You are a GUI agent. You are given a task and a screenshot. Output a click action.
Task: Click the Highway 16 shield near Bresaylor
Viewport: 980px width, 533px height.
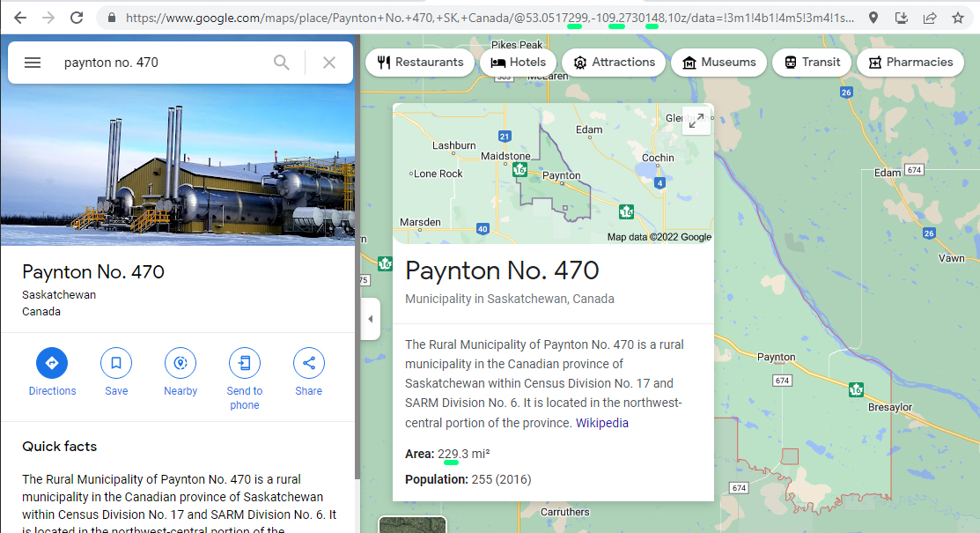click(x=856, y=389)
